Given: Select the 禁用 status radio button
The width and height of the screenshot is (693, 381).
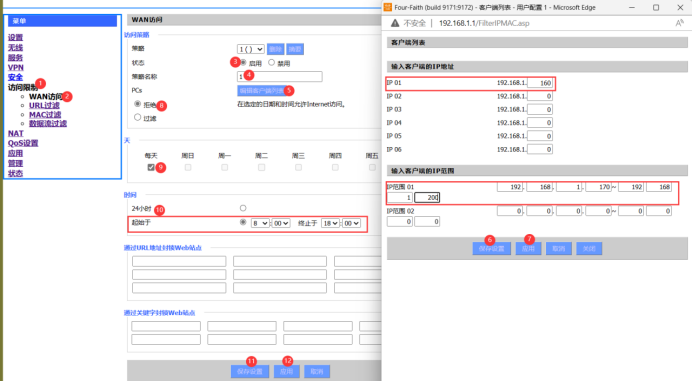Looking at the screenshot, I should click(x=271, y=63).
